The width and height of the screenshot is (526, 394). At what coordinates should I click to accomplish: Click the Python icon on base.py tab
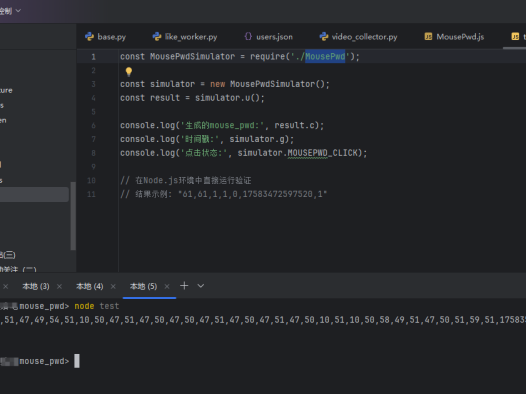click(90, 37)
